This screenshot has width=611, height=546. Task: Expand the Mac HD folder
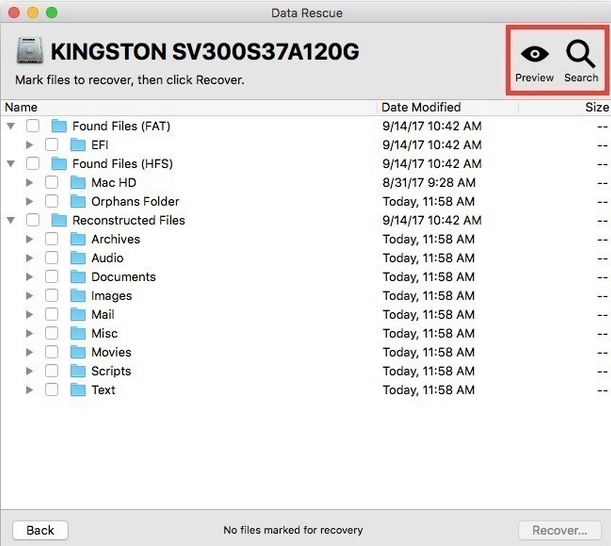(29, 182)
